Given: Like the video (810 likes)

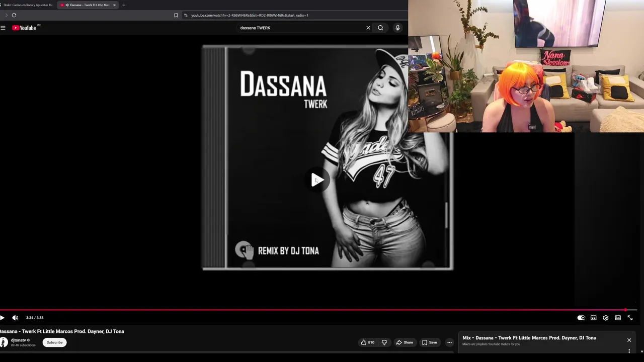Looking at the screenshot, I should (368, 342).
